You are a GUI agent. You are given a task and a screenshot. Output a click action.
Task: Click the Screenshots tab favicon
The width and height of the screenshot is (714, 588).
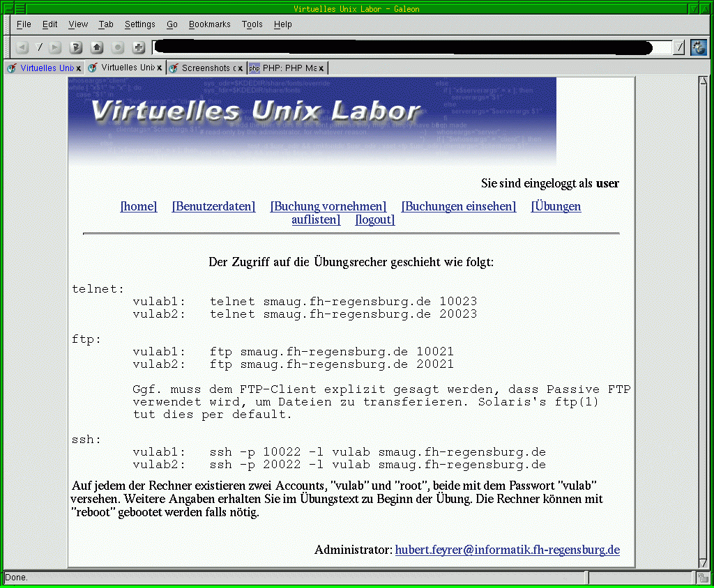173,68
